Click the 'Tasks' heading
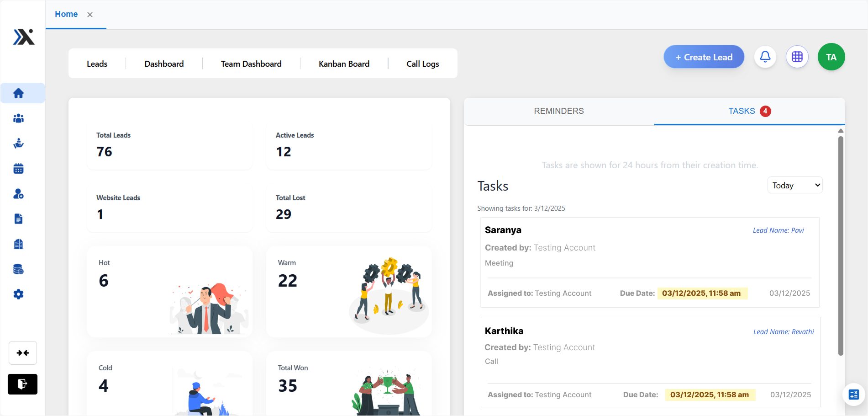Image resolution: width=868 pixels, height=416 pixels. pyautogui.click(x=493, y=186)
